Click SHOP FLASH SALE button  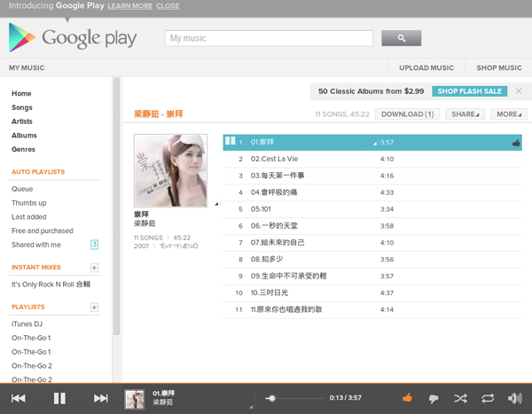(x=470, y=91)
